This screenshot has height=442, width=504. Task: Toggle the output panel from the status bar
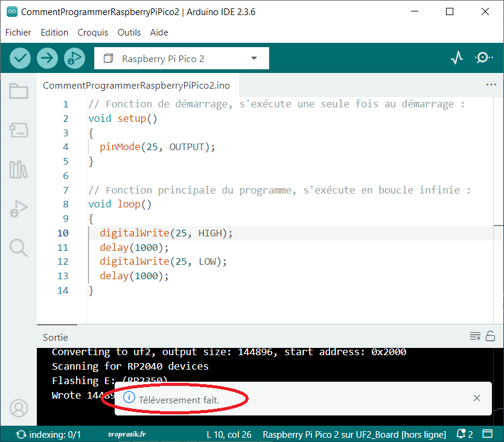coord(487,434)
